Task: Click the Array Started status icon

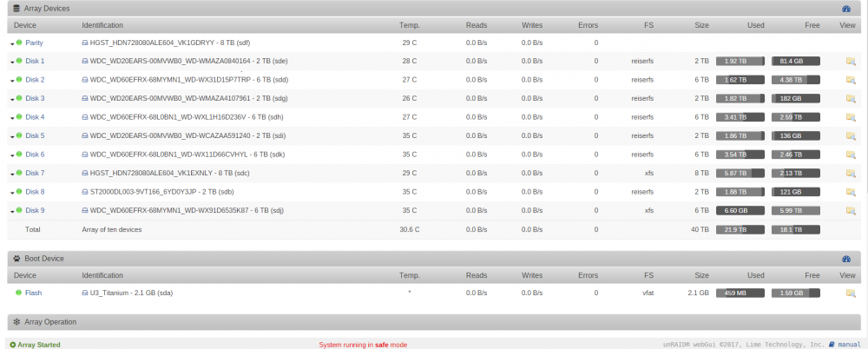Action: pos(13,345)
